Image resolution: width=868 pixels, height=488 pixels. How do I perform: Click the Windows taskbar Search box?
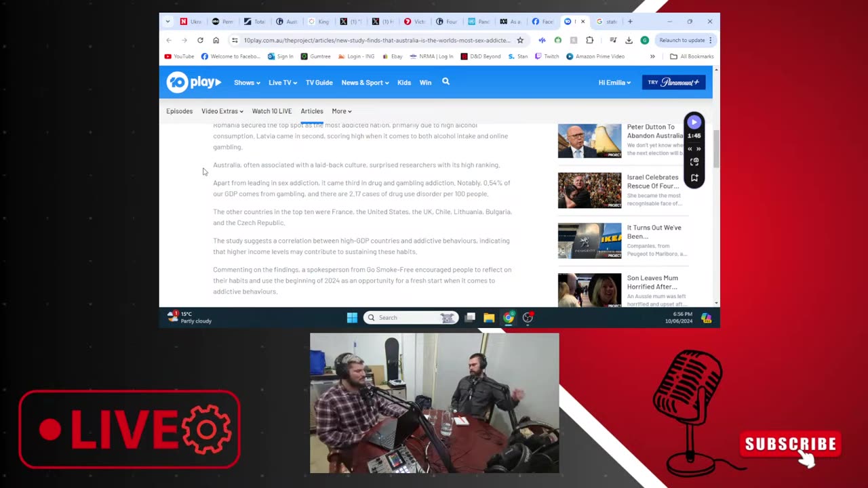(x=410, y=317)
